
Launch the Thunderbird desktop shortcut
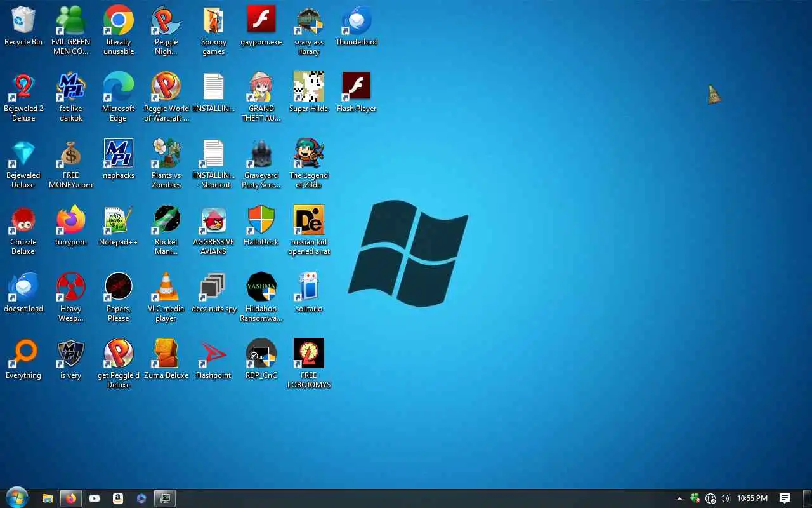357,26
